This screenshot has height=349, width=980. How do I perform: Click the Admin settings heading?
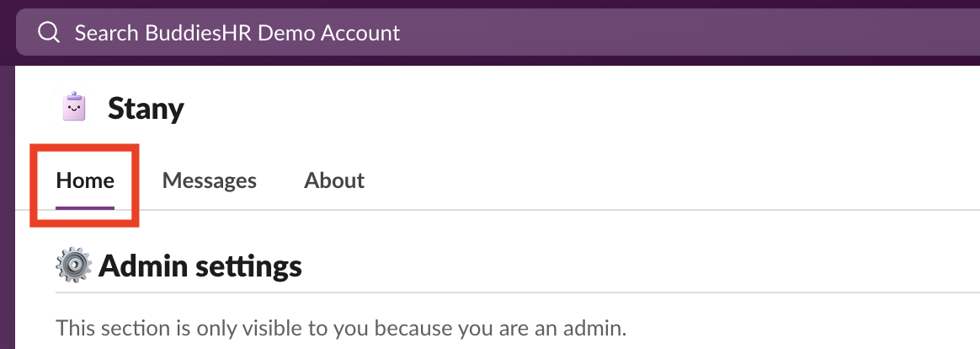click(200, 266)
